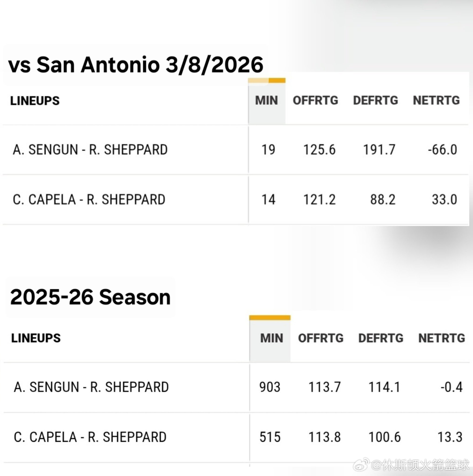
Task: Sort by OFFRTG in the San Antonio table
Action: tap(315, 100)
